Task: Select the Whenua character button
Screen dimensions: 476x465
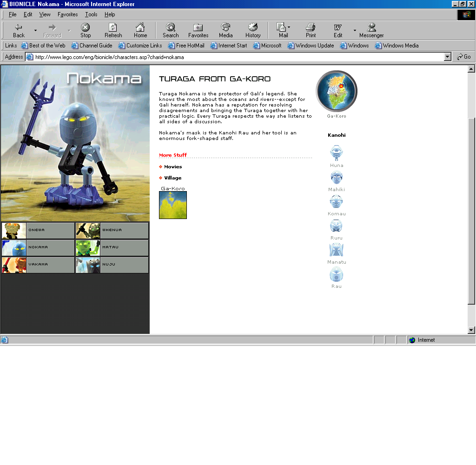Action: coord(112,231)
